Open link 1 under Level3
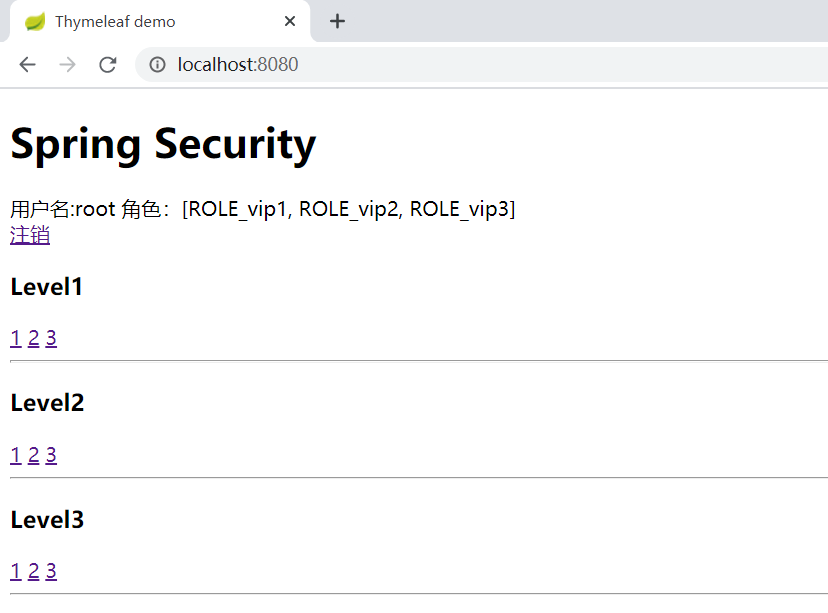Image resolution: width=828 pixels, height=613 pixels. pyautogui.click(x=15, y=571)
